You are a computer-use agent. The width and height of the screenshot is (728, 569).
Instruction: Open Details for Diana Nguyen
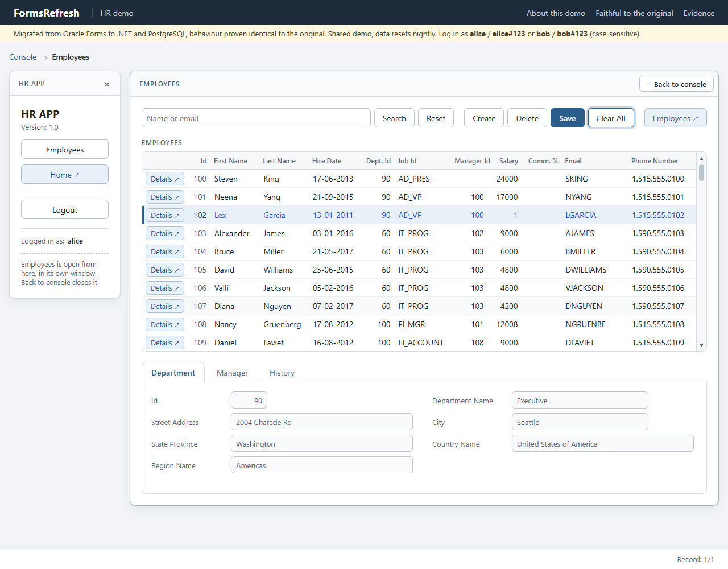(x=165, y=306)
